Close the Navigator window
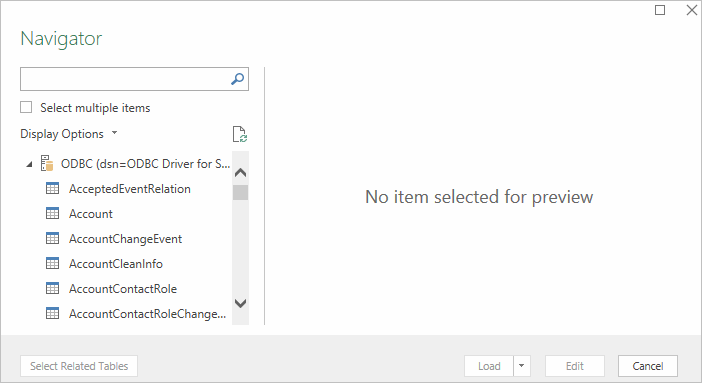 click(x=692, y=10)
